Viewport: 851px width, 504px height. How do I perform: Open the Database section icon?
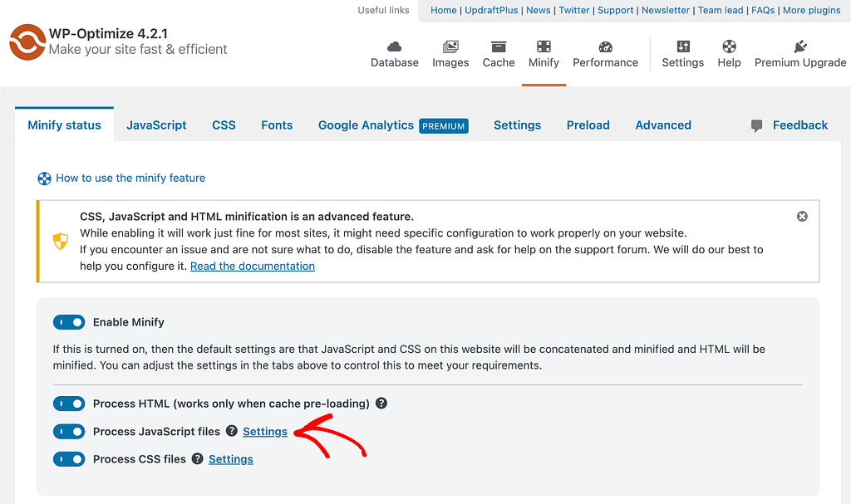coord(395,46)
